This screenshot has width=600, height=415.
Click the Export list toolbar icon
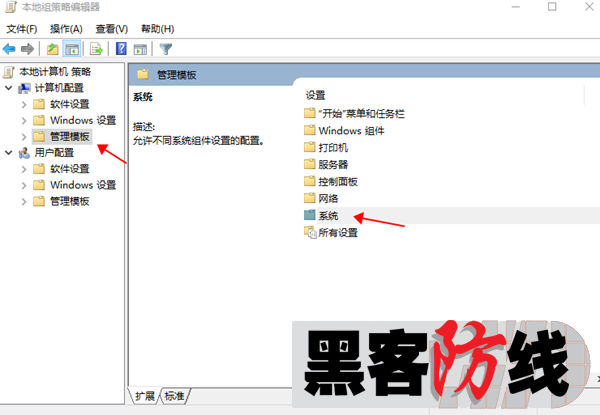click(x=96, y=49)
